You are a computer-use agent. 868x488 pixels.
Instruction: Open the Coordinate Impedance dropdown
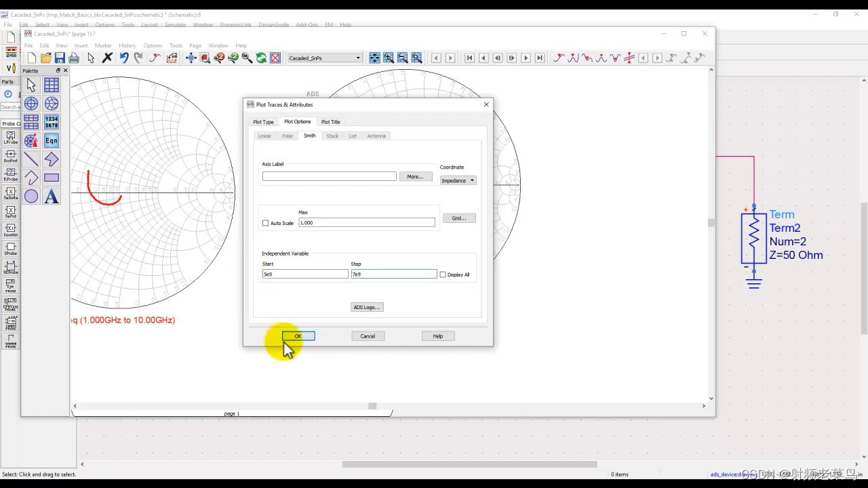(458, 180)
